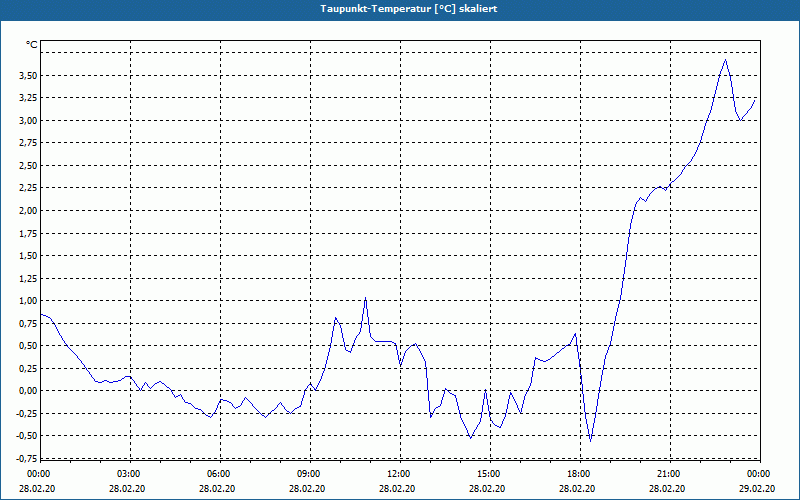Click the 09:00 time label
800x500 pixels.
coord(310,474)
